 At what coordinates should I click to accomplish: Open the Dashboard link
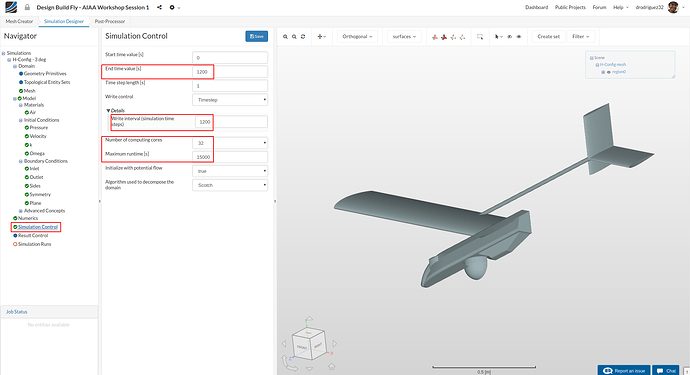536,7
